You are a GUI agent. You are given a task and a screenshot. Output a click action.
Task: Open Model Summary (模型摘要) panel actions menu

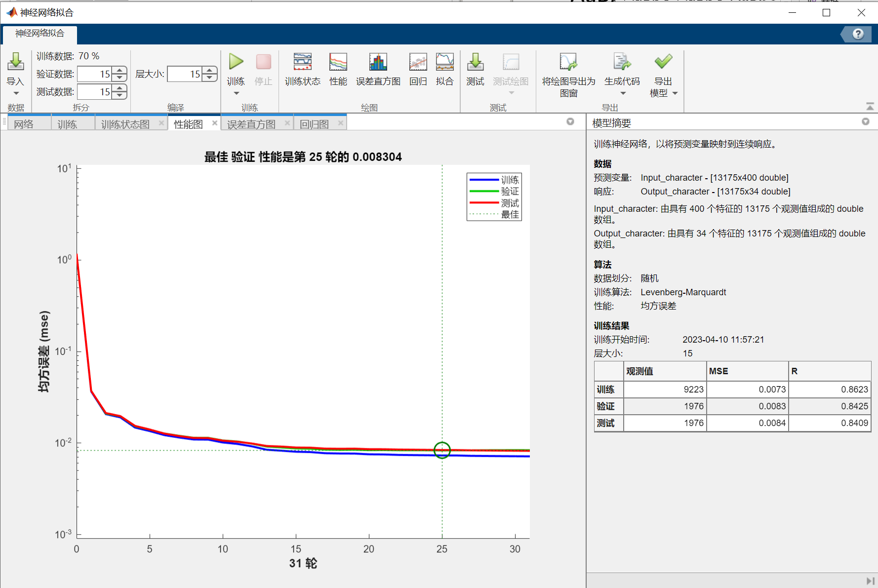click(866, 121)
